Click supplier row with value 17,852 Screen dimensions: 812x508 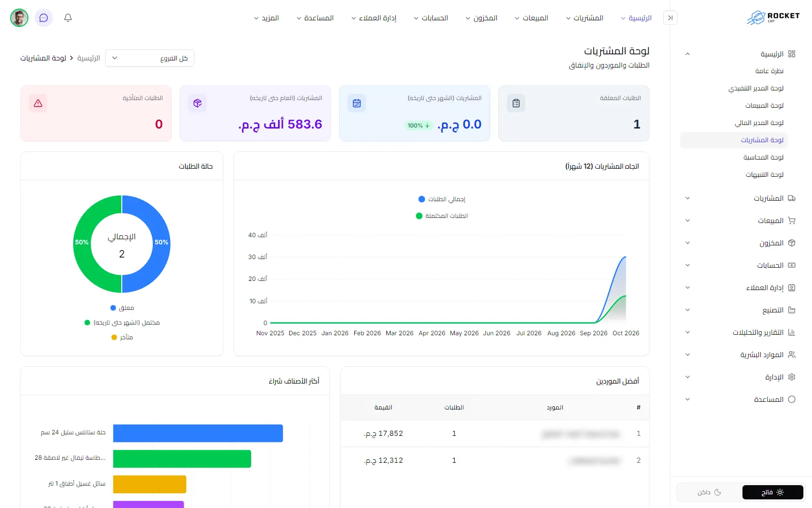(x=495, y=433)
